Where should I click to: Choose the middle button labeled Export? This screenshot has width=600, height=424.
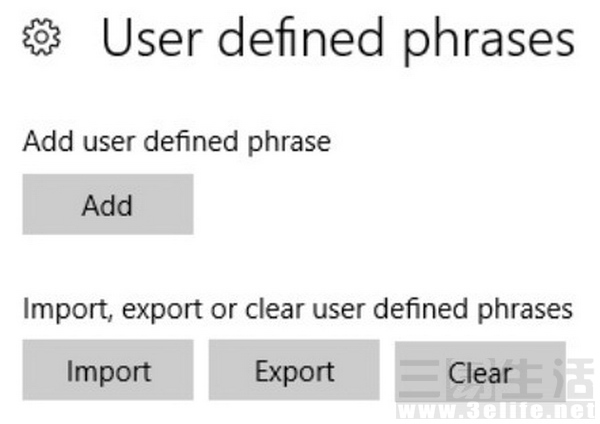pyautogui.click(x=294, y=372)
